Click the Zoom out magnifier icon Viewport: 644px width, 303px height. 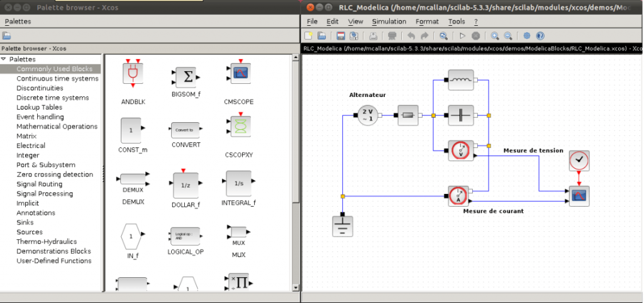pos(508,36)
